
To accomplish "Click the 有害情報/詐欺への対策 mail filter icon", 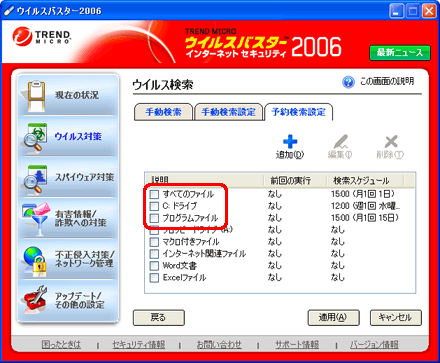I will tap(36, 218).
